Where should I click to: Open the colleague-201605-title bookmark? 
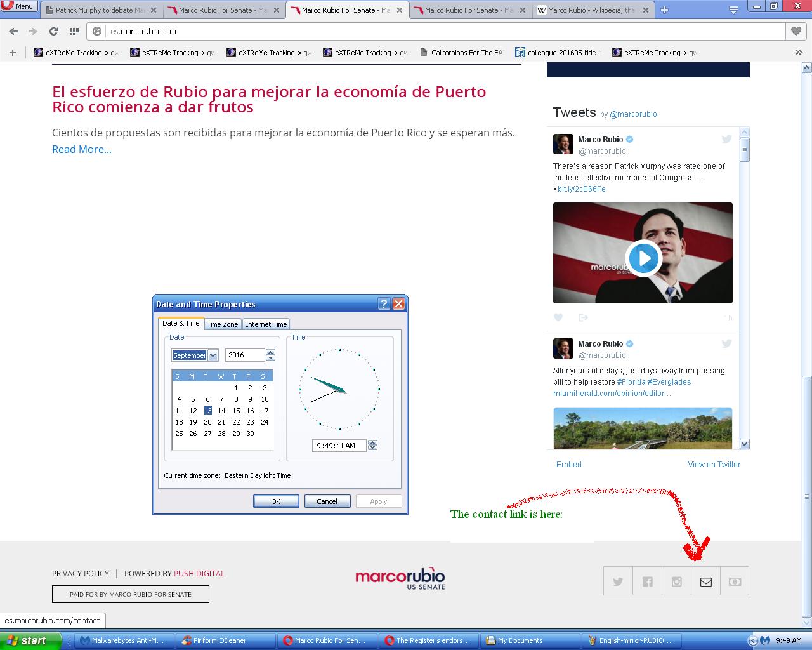click(x=558, y=53)
